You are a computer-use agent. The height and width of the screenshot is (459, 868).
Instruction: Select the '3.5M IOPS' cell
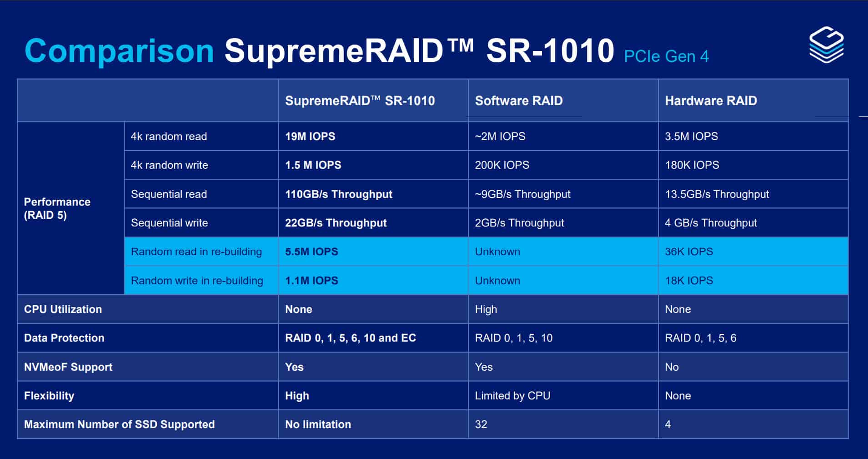(753, 136)
